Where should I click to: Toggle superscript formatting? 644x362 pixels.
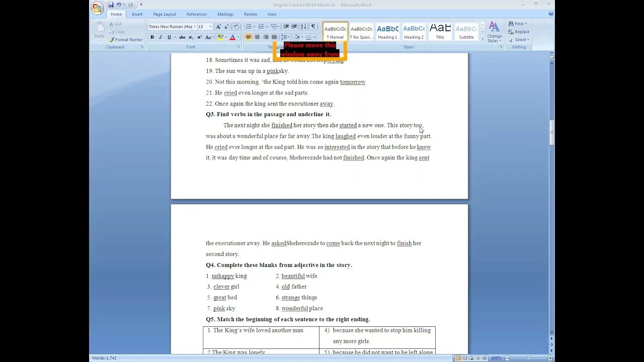(199, 37)
